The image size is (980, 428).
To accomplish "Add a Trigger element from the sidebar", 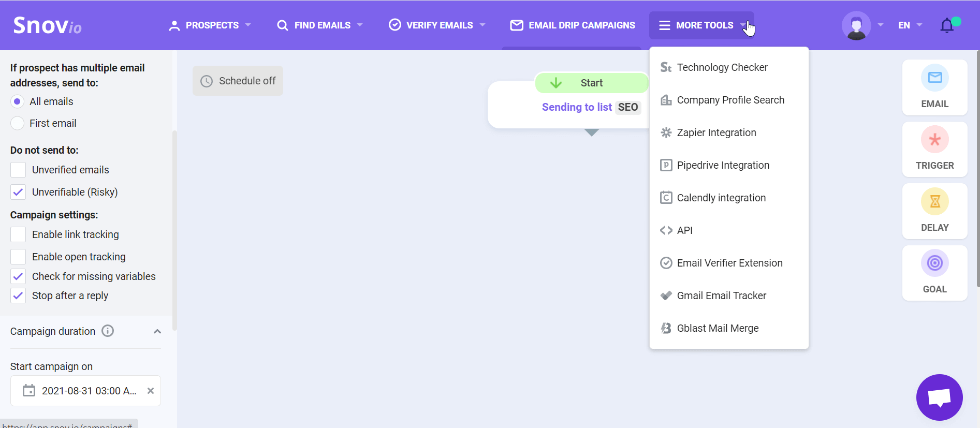I will [x=934, y=149].
